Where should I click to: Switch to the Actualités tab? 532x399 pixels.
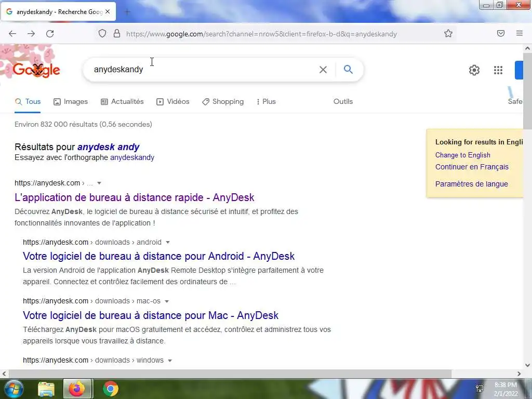122,101
